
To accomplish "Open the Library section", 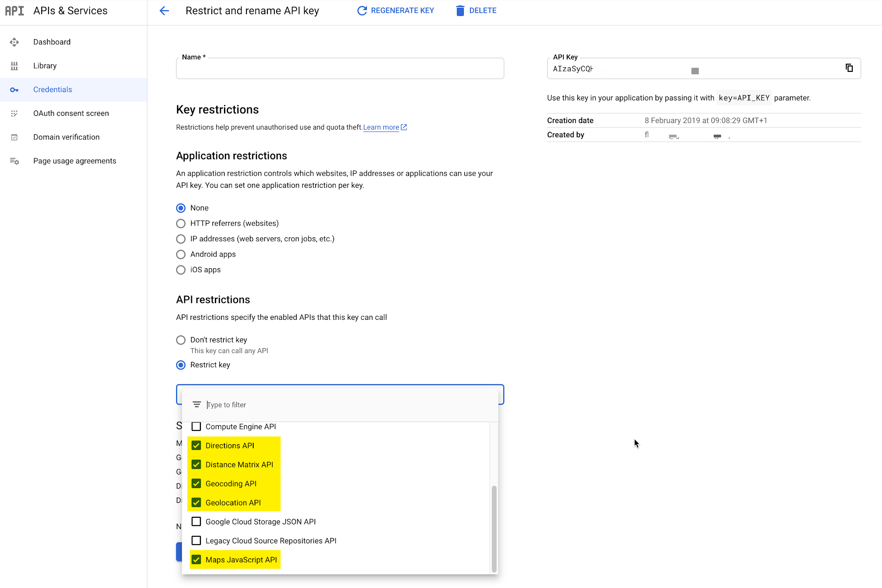I will click(x=45, y=65).
